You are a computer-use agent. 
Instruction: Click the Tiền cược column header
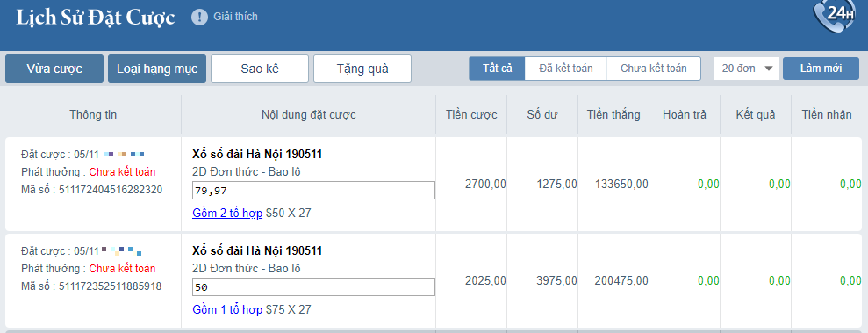(471, 115)
